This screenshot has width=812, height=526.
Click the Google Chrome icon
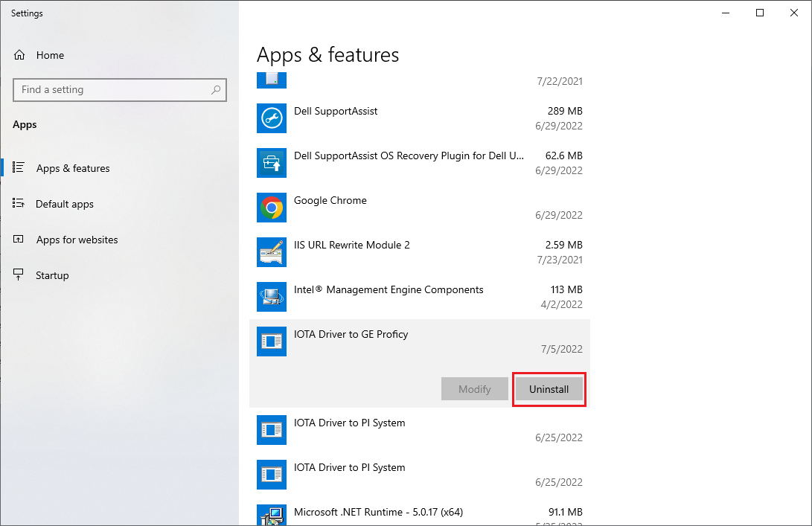tap(272, 208)
